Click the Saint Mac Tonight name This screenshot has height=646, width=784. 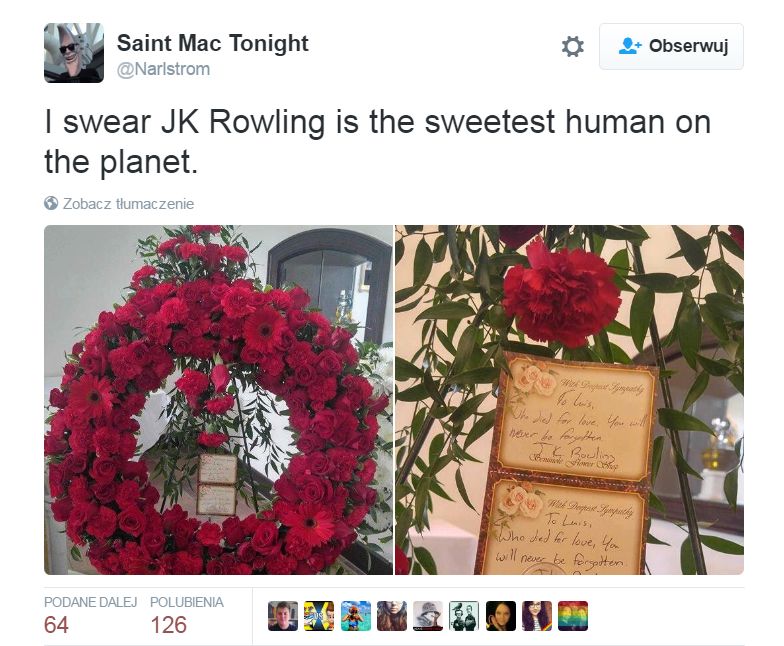coord(212,43)
